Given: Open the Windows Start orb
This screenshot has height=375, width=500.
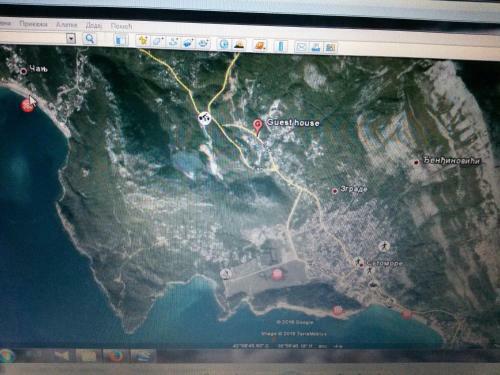Looking at the screenshot, I should (x=7, y=356).
